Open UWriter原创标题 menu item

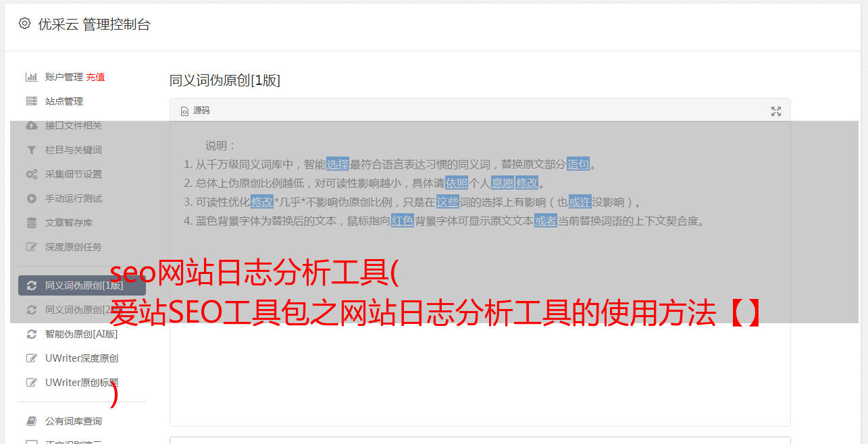(x=82, y=383)
